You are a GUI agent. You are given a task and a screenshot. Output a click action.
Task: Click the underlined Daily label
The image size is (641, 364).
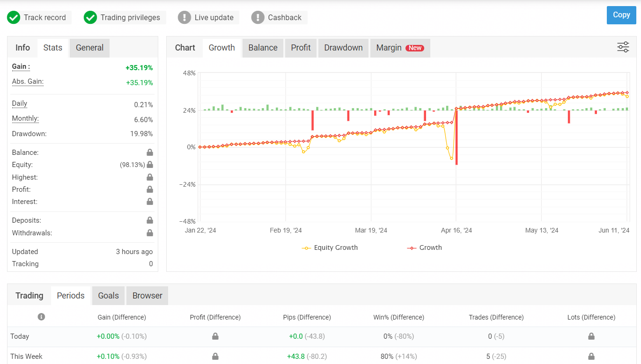click(20, 104)
